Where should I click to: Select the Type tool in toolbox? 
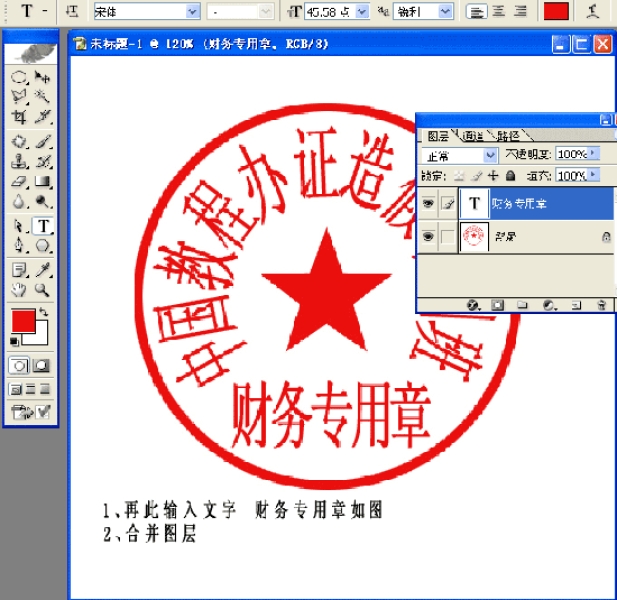[43, 226]
